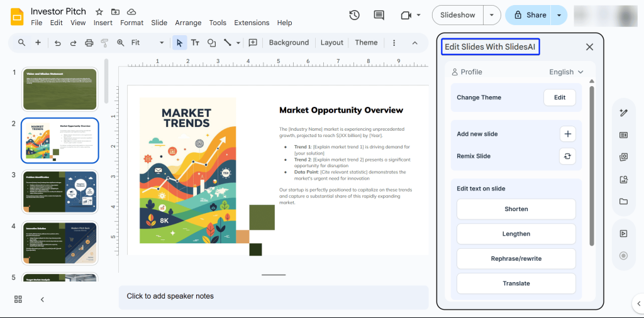Collapse the toolbar with the up chevron
644x318 pixels.
415,43
